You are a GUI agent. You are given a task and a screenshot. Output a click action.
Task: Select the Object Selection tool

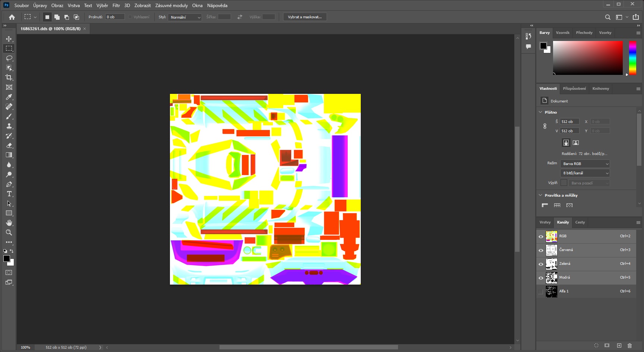[x=9, y=68]
